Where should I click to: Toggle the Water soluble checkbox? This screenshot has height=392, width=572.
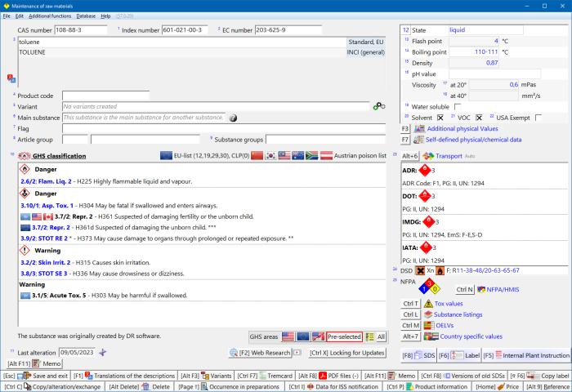click(x=457, y=106)
